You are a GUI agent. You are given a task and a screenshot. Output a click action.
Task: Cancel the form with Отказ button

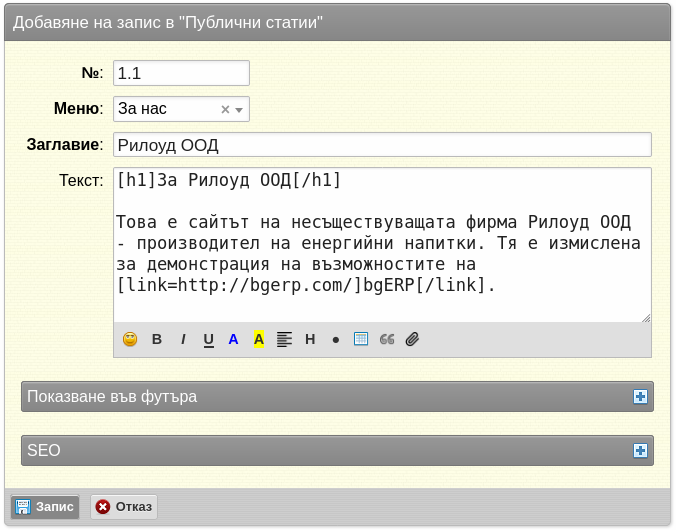point(124,507)
